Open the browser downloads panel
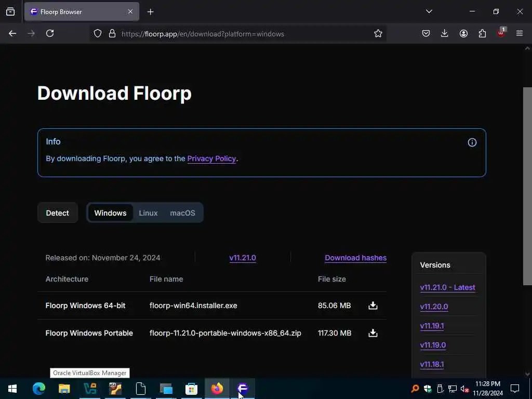Image resolution: width=532 pixels, height=399 pixels. coord(445,34)
